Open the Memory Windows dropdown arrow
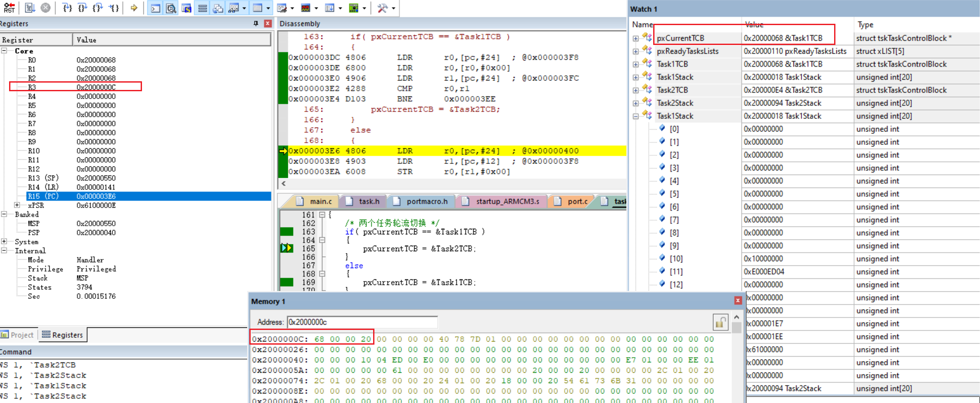Image resolution: width=980 pixels, height=403 pixels. click(268, 8)
